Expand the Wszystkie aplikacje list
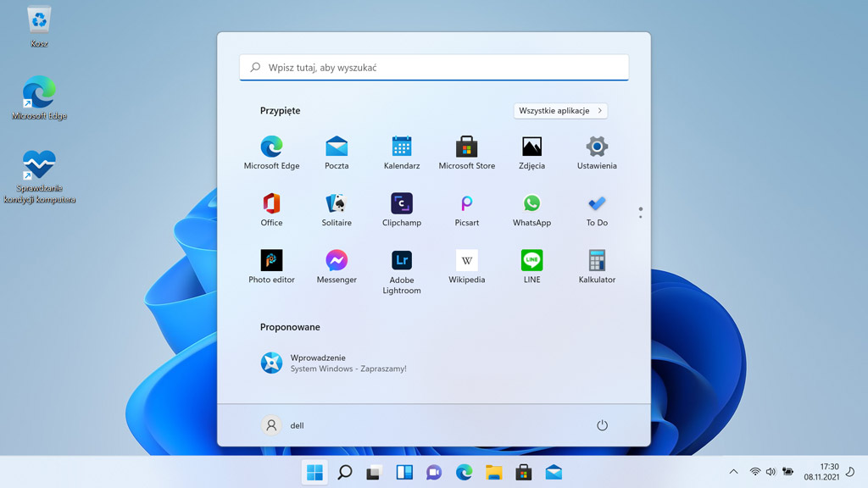The image size is (868, 488). coord(560,110)
